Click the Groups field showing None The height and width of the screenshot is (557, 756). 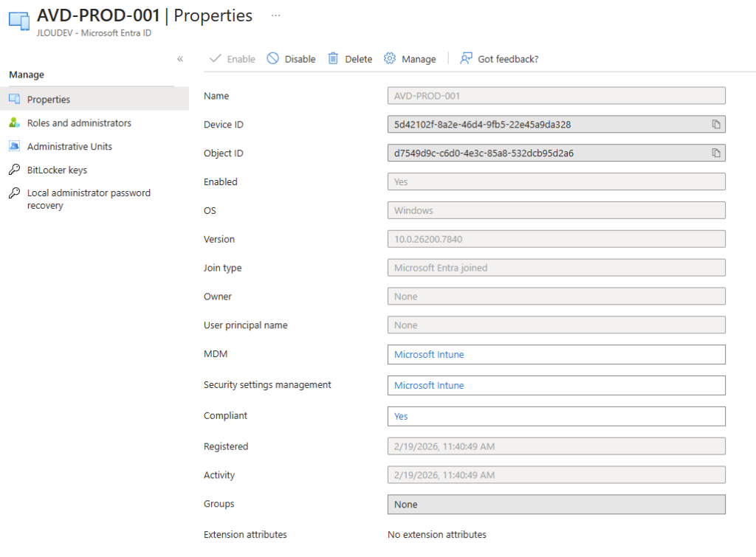(556, 505)
